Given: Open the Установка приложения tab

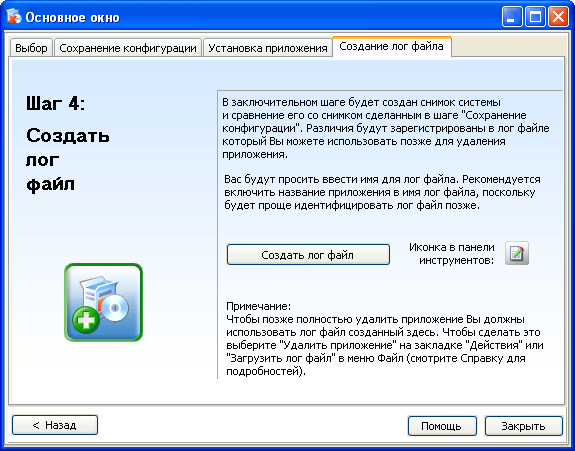Looking at the screenshot, I should [268, 48].
